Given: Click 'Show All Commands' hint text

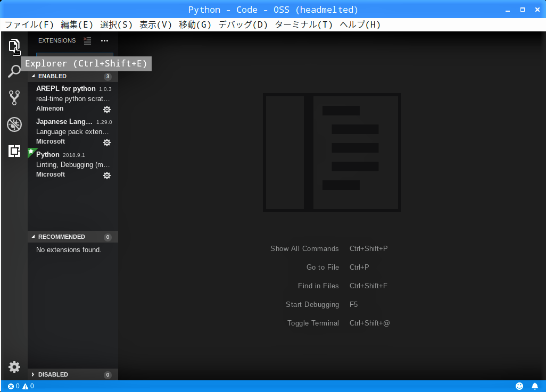Looking at the screenshot, I should click(x=304, y=248).
